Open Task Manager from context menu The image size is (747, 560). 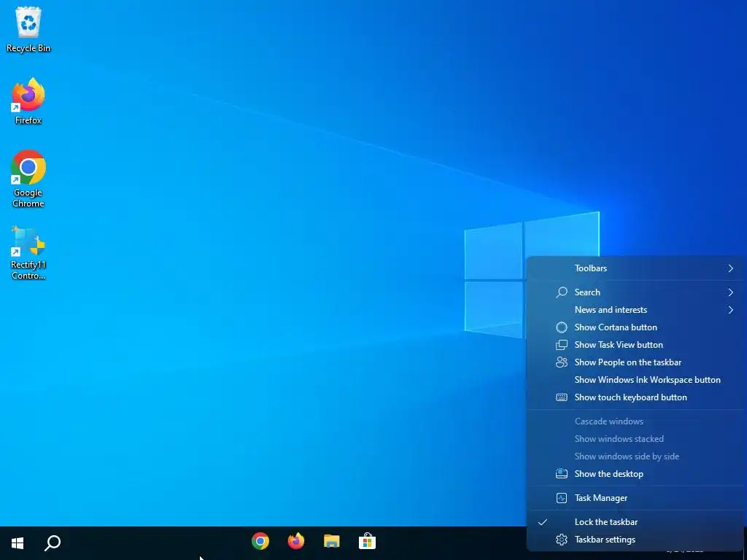point(635,498)
